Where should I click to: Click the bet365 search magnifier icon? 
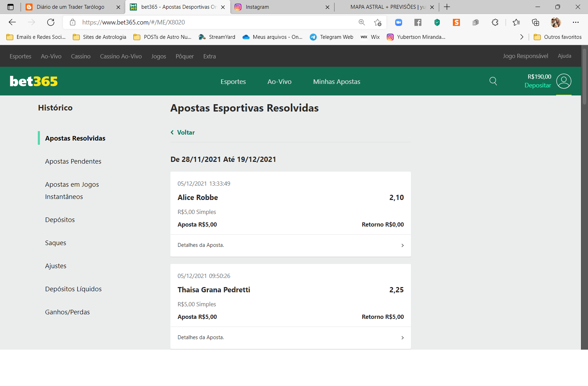(x=493, y=81)
